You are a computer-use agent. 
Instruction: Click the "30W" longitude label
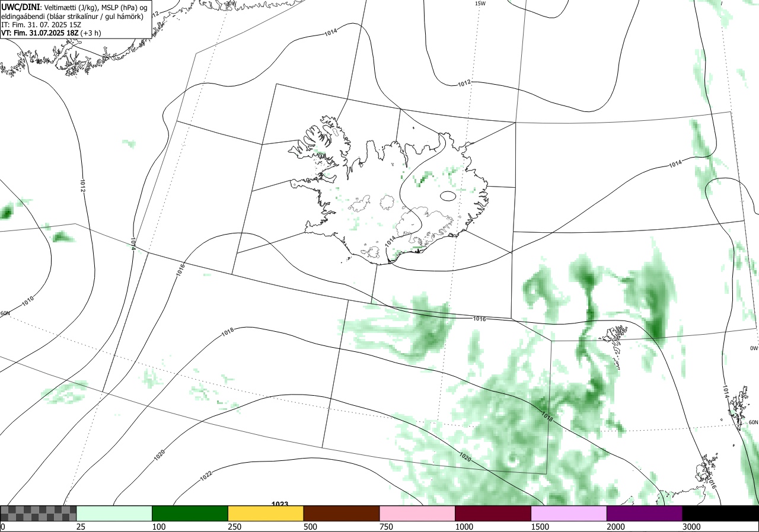tap(231, 3)
